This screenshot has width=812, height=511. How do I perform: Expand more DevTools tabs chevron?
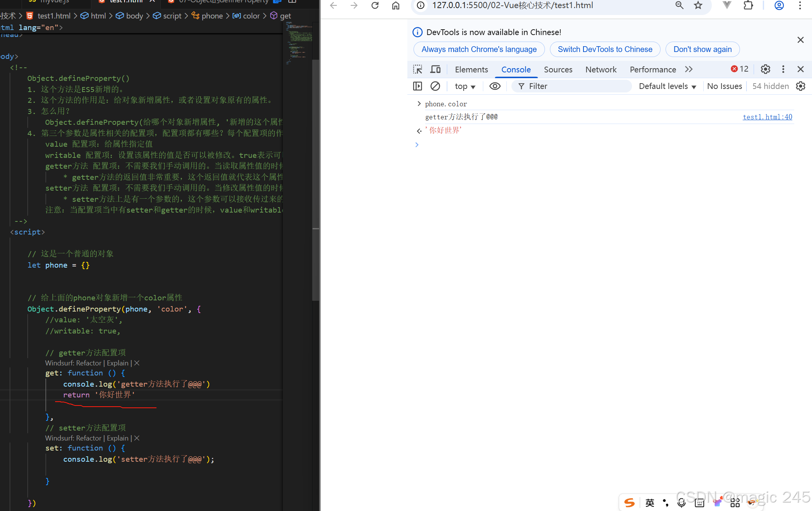689,69
